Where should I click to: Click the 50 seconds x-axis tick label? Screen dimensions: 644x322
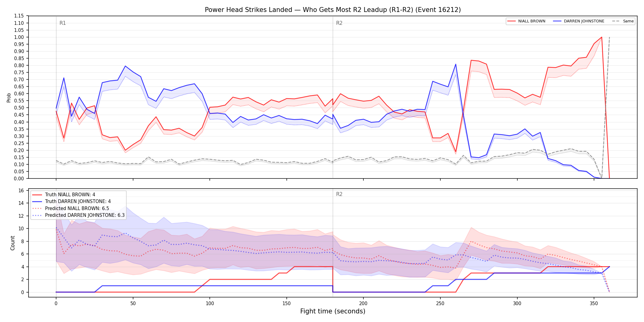point(133,304)
